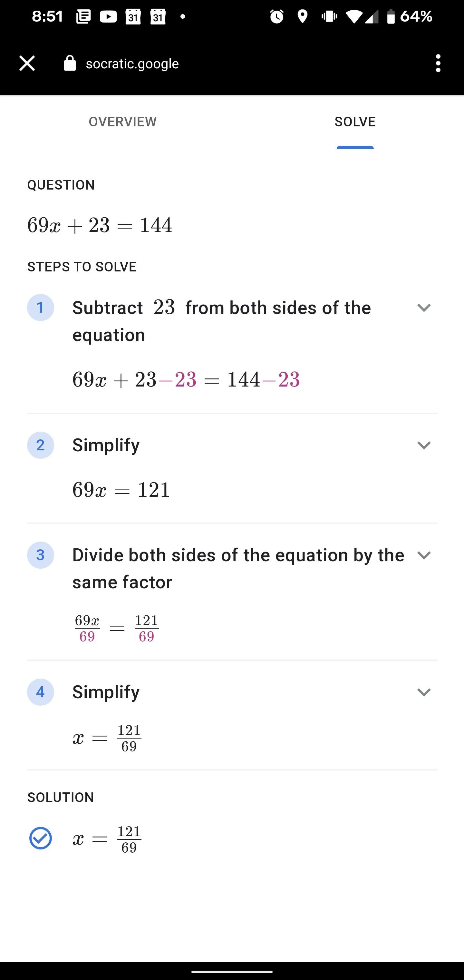Screen dimensions: 464x980
Task: Tap the final solution x = 121/69
Action: pos(107,839)
